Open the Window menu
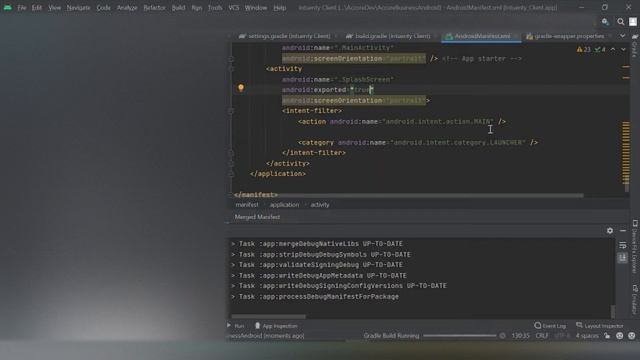Screen dimensions: 640x360 [256, 8]
